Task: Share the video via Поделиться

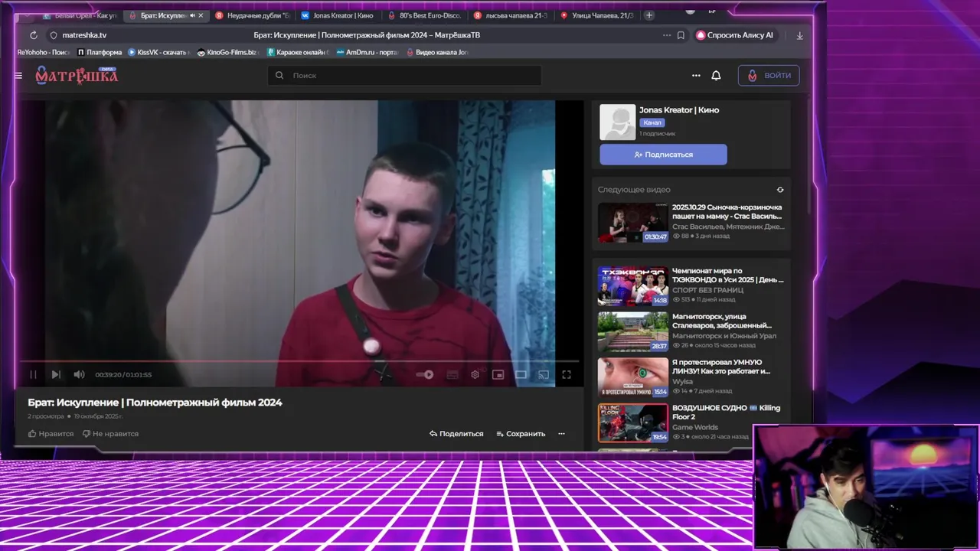Action: click(x=456, y=434)
